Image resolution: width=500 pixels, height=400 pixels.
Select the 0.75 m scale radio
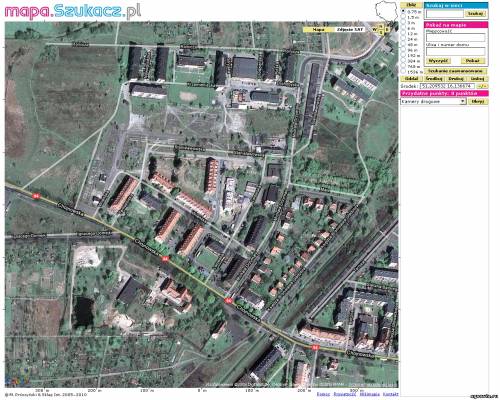click(403, 11)
